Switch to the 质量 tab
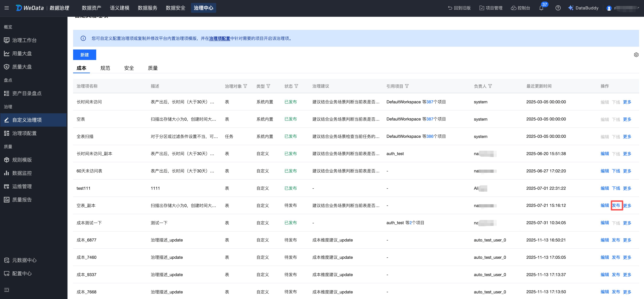The width and height of the screenshot is (644, 299). tap(153, 68)
